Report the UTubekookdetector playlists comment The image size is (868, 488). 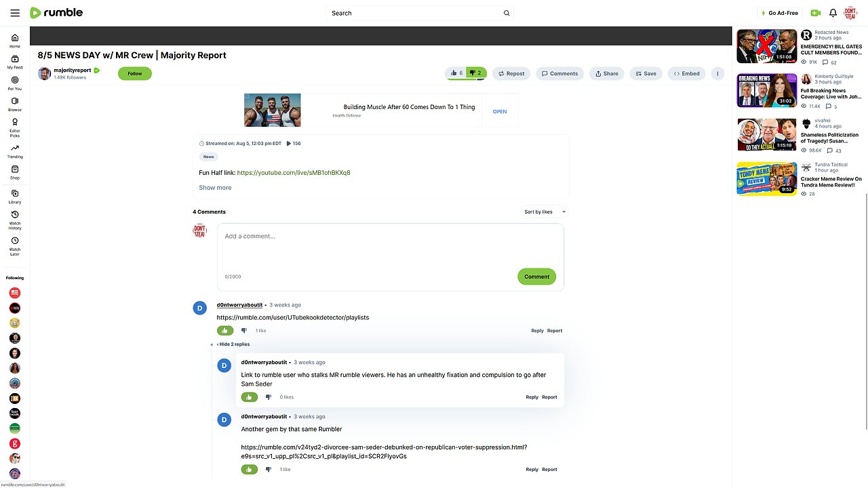tap(555, 331)
